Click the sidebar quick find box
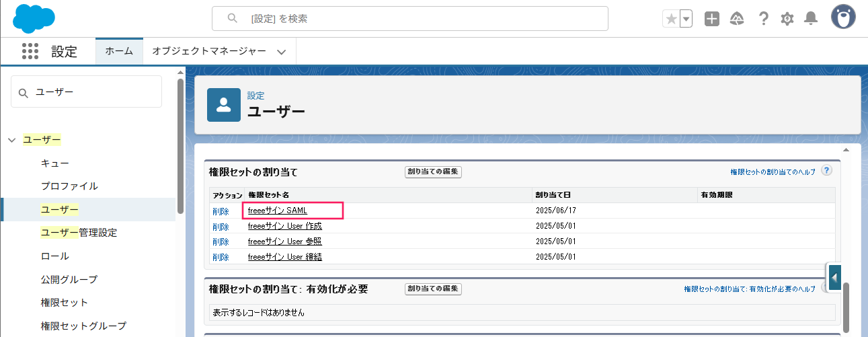The image size is (868, 337). 86,91
